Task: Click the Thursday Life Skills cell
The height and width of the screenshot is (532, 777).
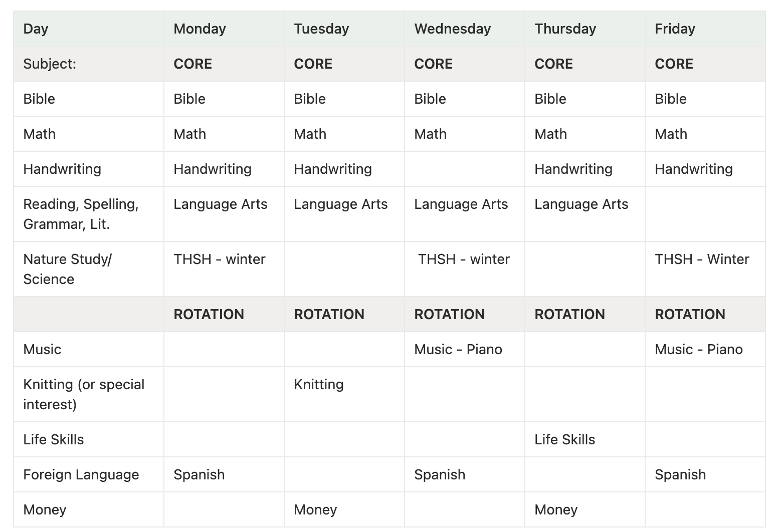Action: tap(564, 439)
